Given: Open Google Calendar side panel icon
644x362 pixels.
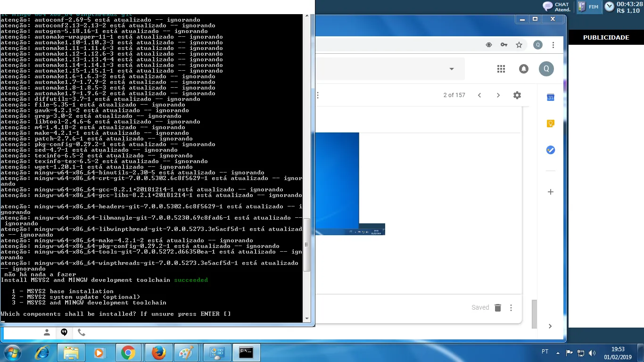Looking at the screenshot, I should tap(550, 98).
